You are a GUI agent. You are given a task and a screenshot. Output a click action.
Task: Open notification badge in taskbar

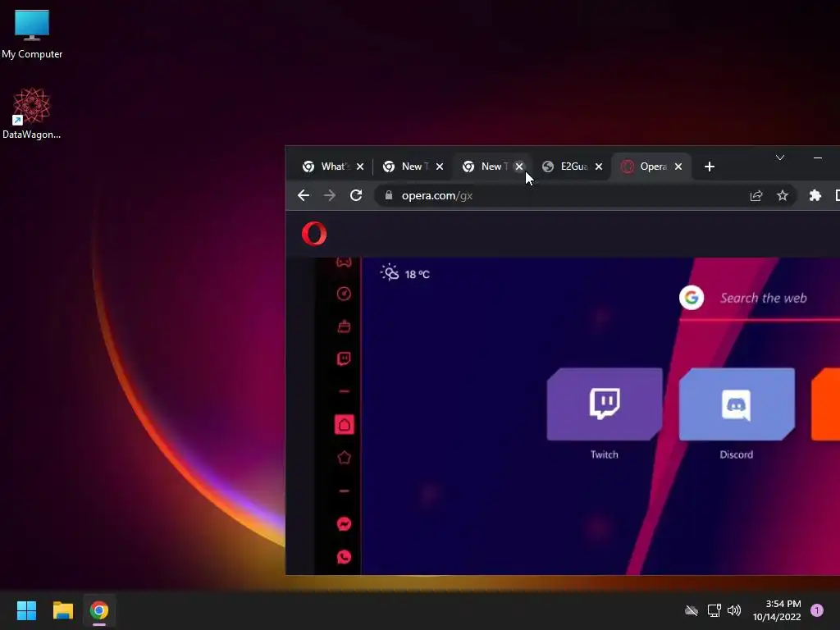[x=816, y=610]
